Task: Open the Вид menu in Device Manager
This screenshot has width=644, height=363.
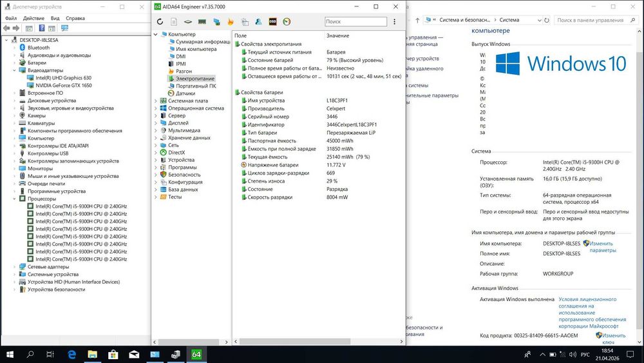Action: click(x=55, y=18)
